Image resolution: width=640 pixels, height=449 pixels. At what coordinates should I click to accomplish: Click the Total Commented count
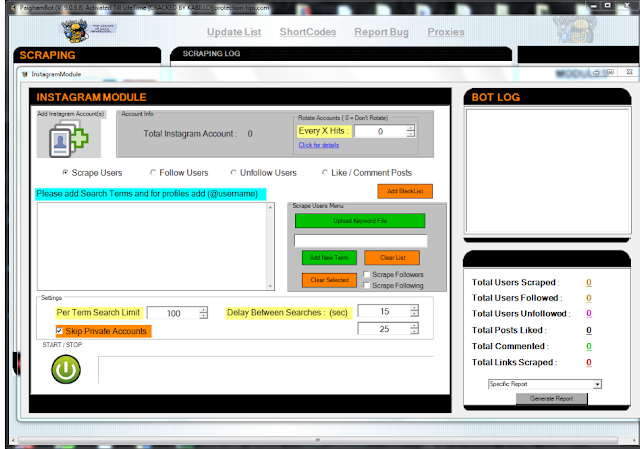pyautogui.click(x=589, y=346)
